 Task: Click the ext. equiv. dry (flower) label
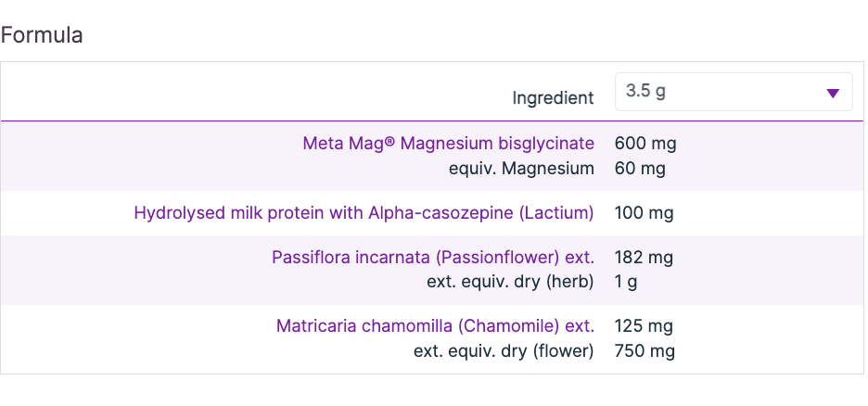pos(504,351)
